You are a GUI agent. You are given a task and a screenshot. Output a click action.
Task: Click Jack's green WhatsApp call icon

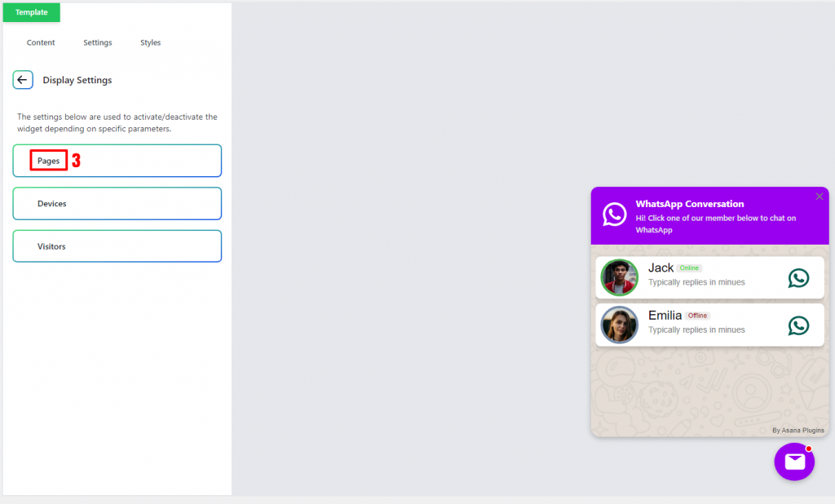pyautogui.click(x=799, y=277)
